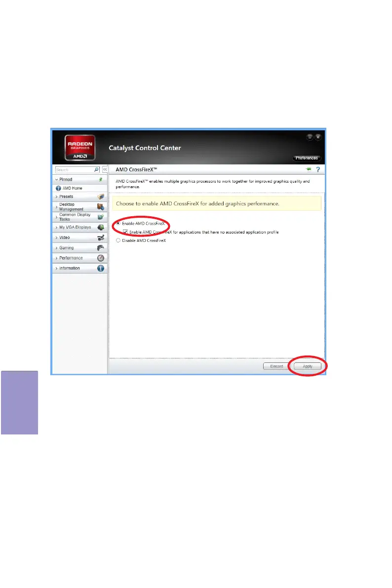Click the green pin icon beside Pinned

pos(101,180)
